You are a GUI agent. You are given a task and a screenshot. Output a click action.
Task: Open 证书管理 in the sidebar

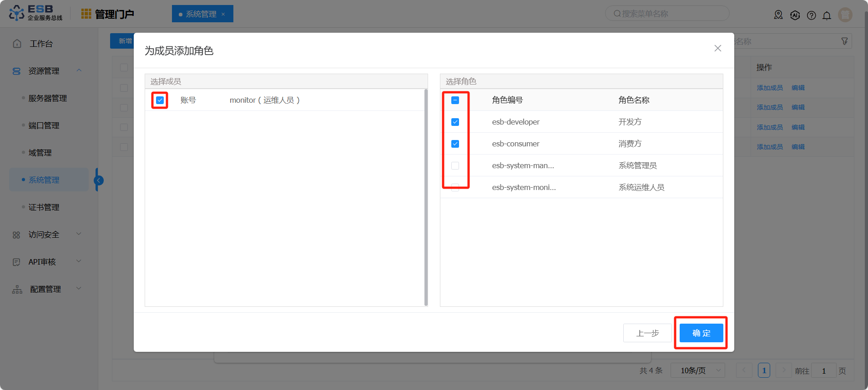44,207
